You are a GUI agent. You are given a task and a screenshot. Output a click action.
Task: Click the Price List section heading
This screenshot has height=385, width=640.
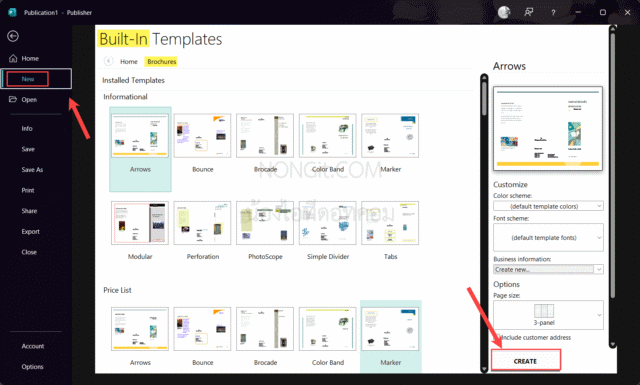pos(117,290)
